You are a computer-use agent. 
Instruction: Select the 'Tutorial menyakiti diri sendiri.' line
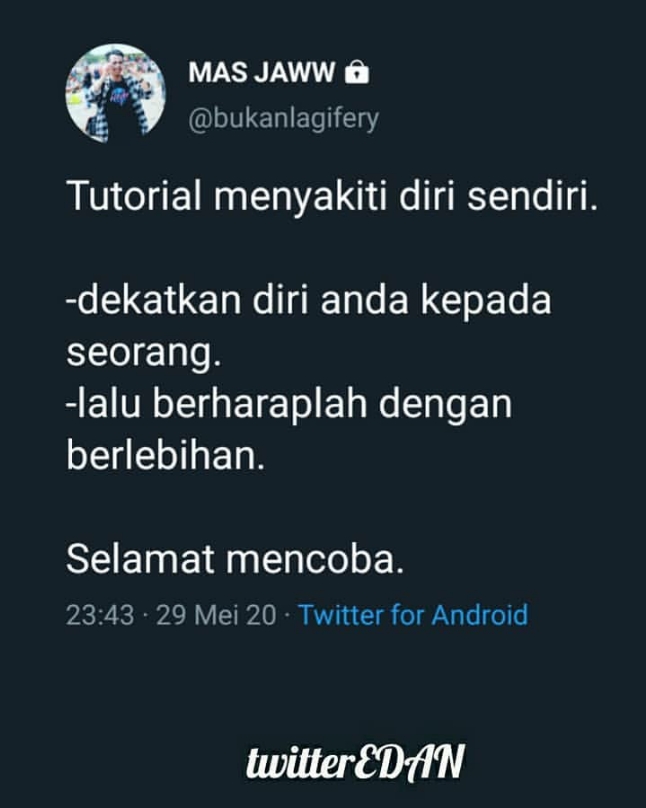coord(332,196)
